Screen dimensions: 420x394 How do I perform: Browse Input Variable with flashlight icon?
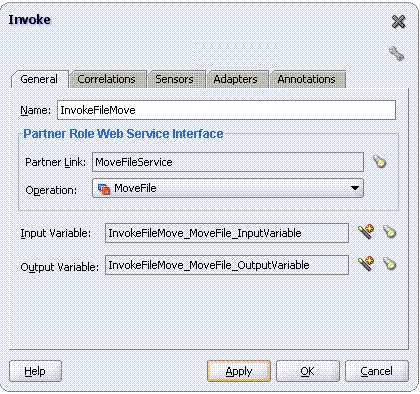389,232
